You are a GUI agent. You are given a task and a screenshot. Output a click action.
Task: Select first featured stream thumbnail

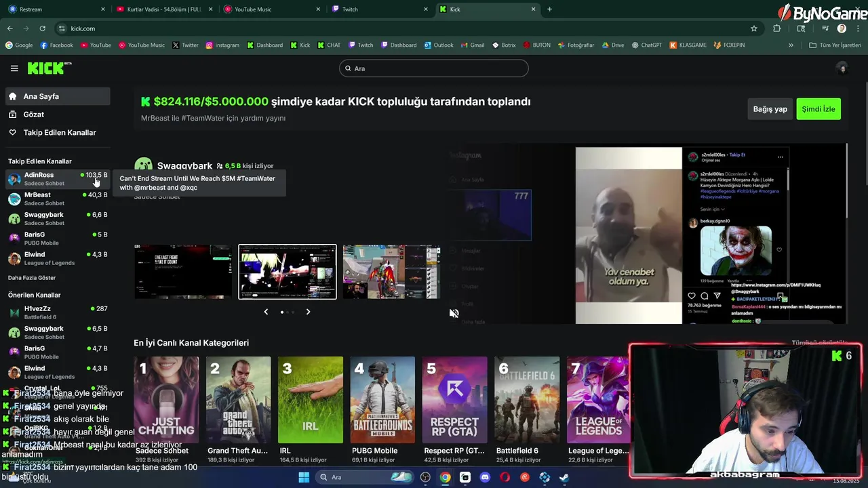(183, 272)
